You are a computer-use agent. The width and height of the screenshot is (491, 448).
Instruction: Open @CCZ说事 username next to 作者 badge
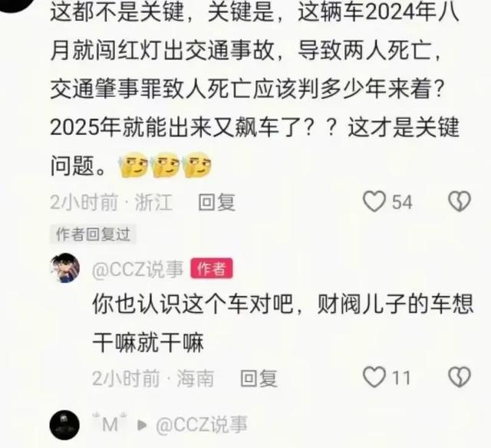[138, 268]
